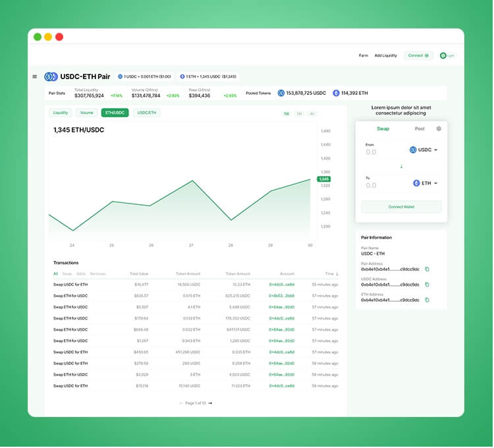
Task: Copy the ETH Address
Action: click(427, 300)
